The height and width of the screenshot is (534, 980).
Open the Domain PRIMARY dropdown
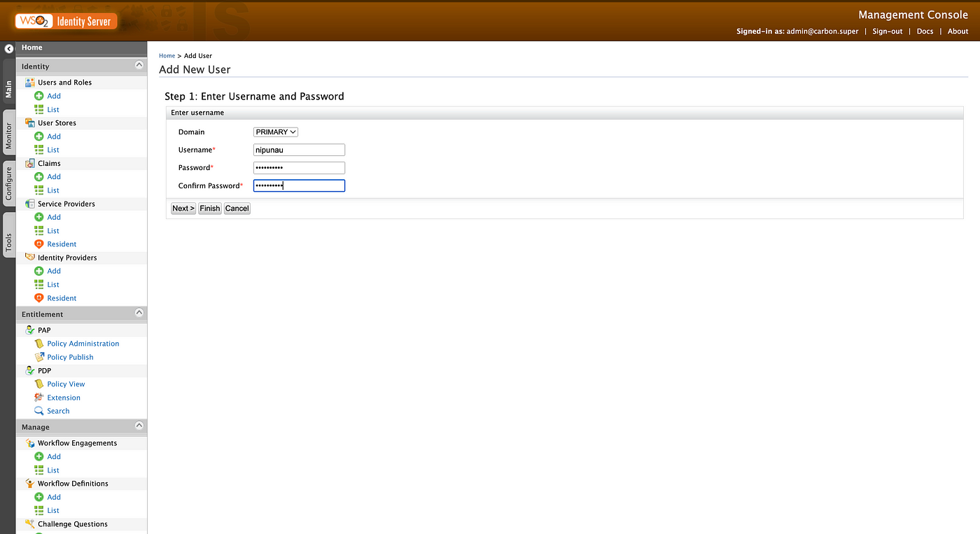(x=276, y=132)
